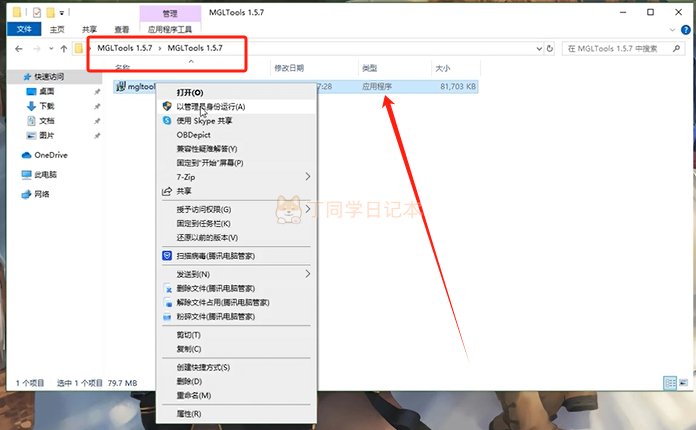Choose 还原以前的版本(V) menu entry
This screenshot has height=430, width=696.
237,237
